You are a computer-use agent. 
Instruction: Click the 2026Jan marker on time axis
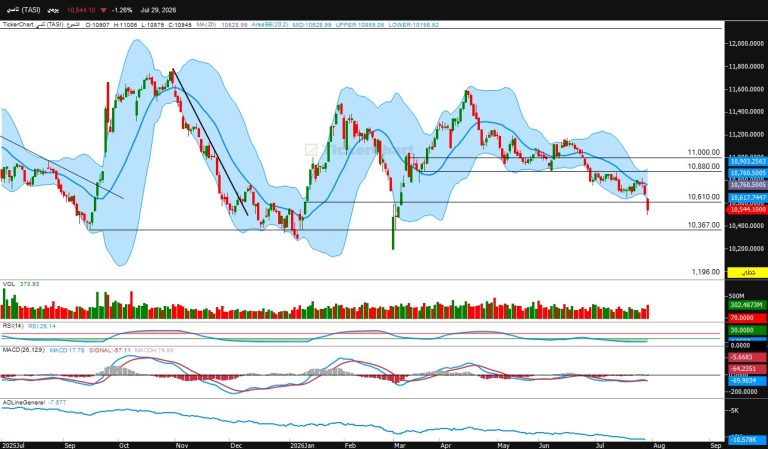click(302, 445)
